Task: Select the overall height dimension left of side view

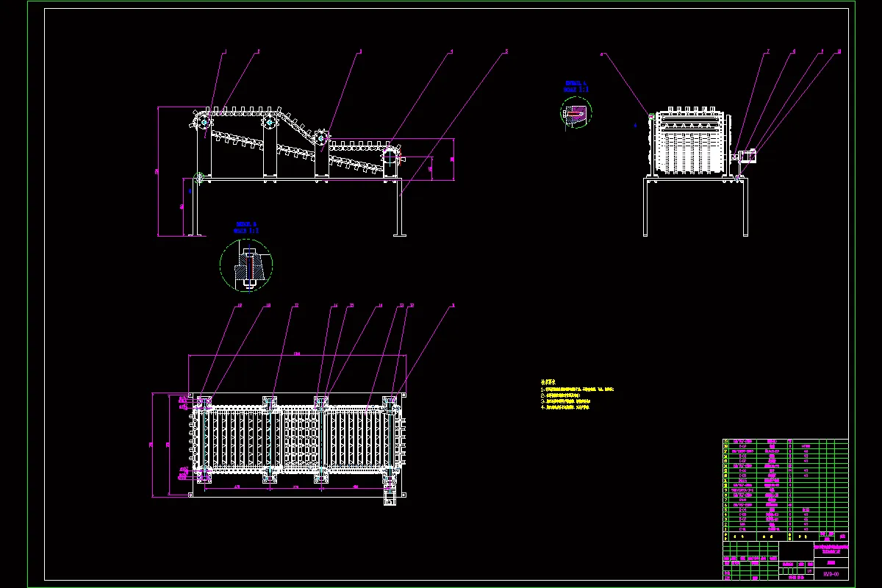Action: pos(159,171)
